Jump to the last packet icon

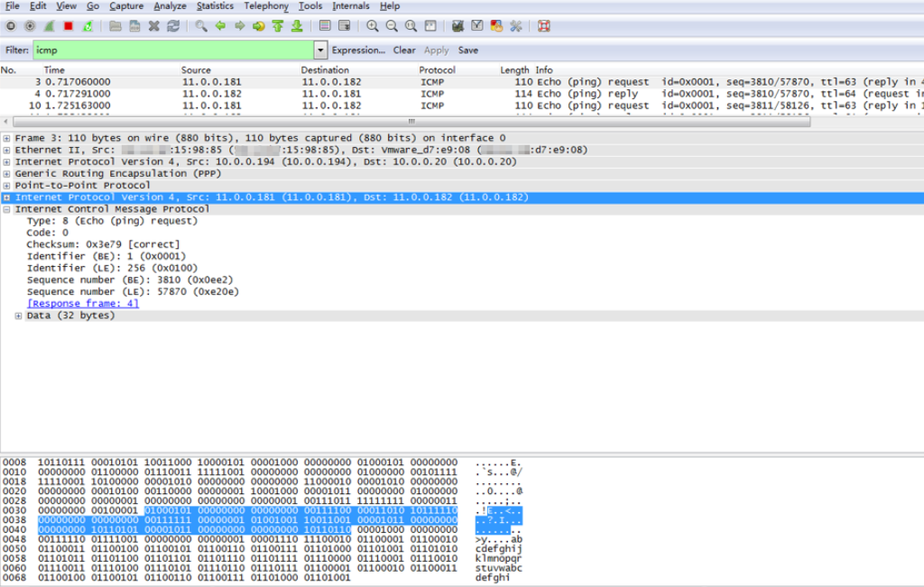tap(297, 26)
